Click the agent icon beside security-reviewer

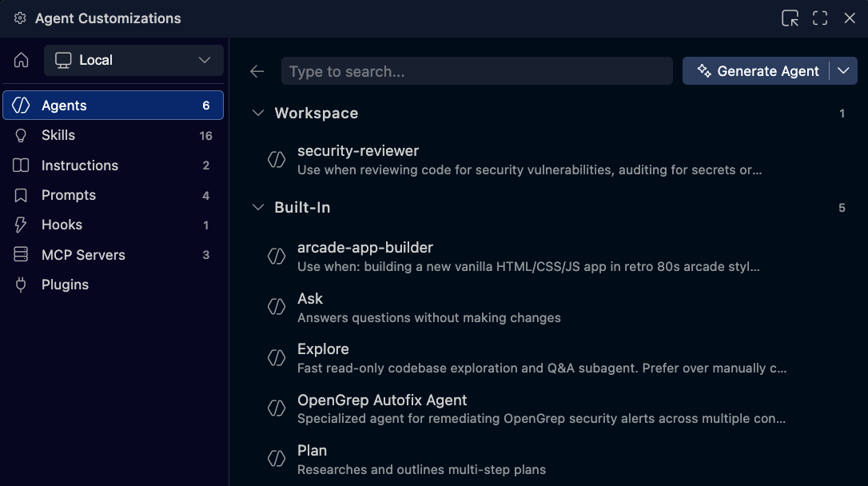tap(277, 159)
